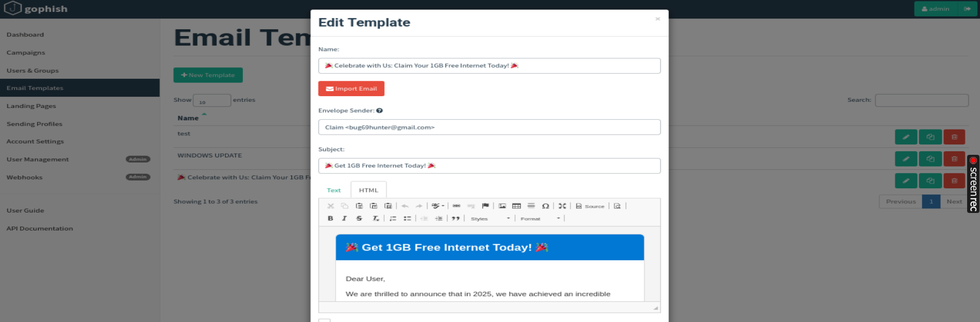Click the Search box in templates table
Viewport: 980px width, 322px height.
click(x=922, y=100)
